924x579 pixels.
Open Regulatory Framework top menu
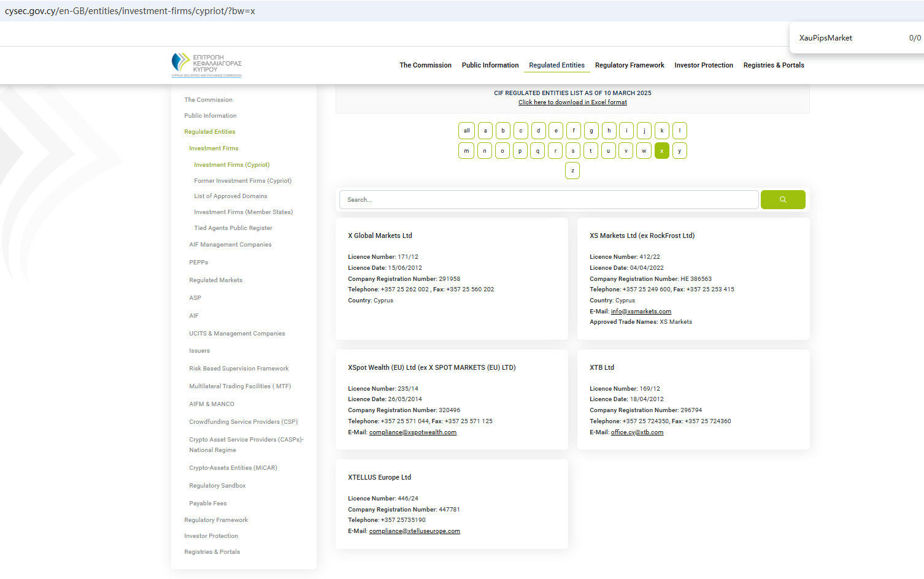(629, 65)
